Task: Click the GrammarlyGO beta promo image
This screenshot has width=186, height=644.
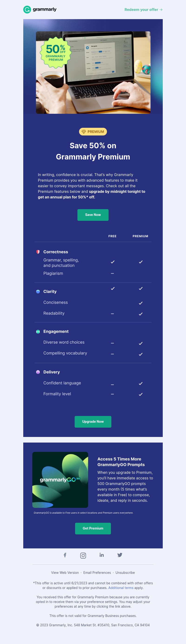Action: tap(60, 480)
